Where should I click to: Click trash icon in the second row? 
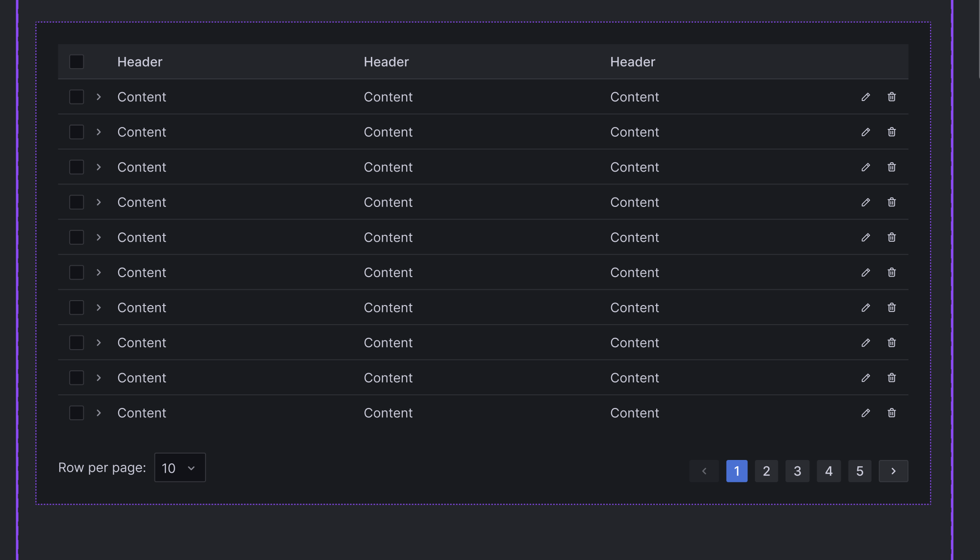[892, 132]
